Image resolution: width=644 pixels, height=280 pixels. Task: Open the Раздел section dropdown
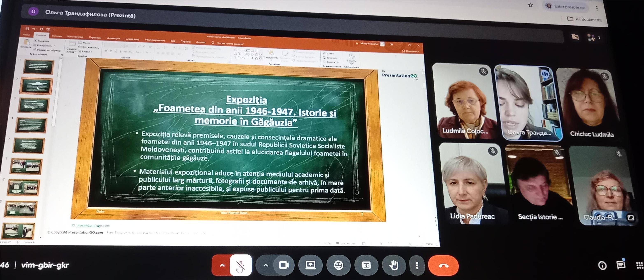tap(86, 51)
